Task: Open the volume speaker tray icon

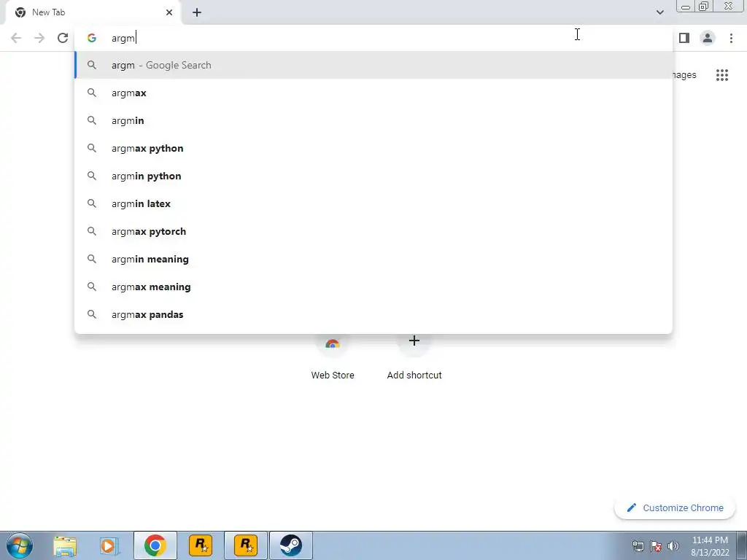Action: (x=673, y=546)
